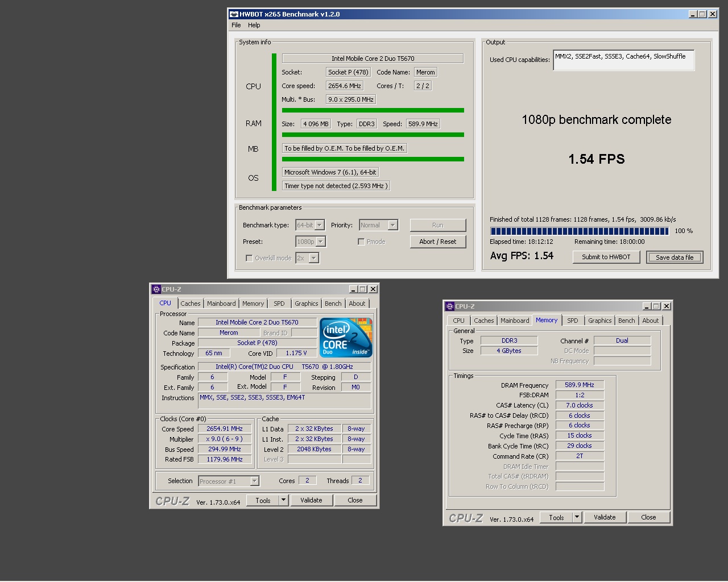
Task: Click the Core VID 1.175 V value
Action: [296, 353]
